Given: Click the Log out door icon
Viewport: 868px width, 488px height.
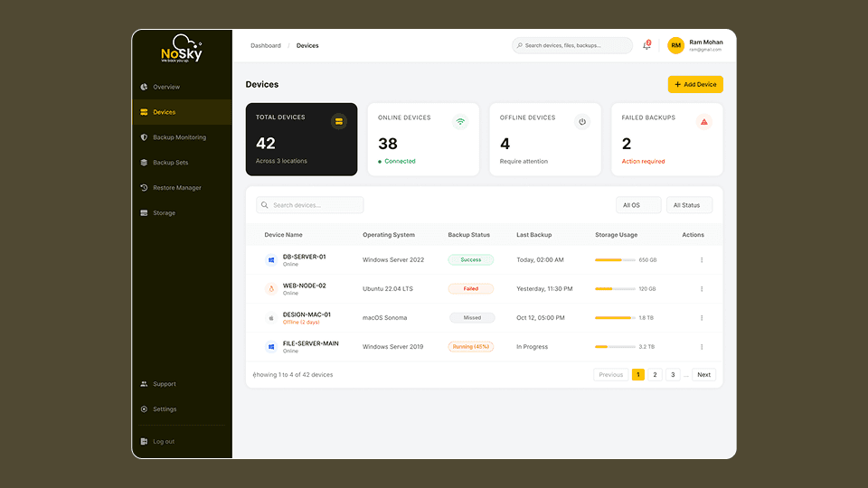Looking at the screenshot, I should click(x=144, y=442).
